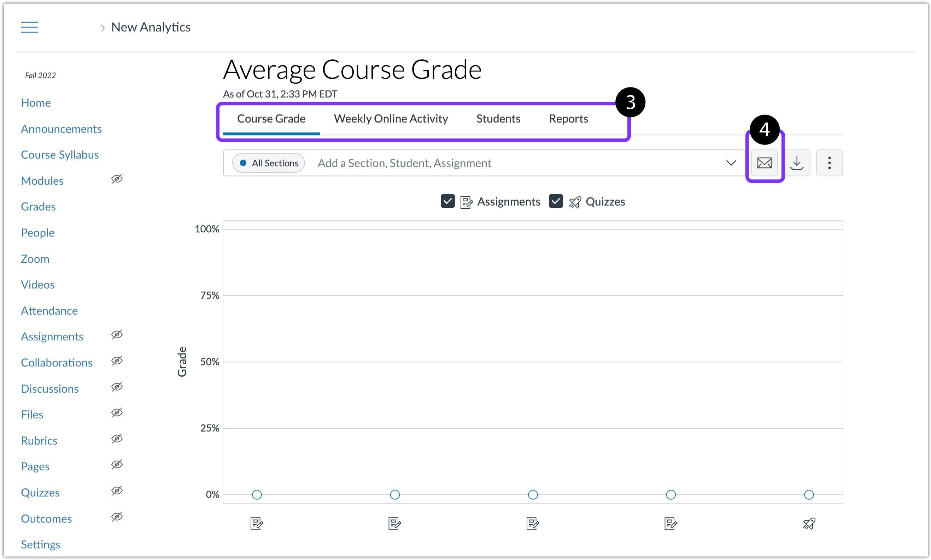Screen dimensions: 931x560
Task: Open the three-dot options menu icon
Action: [x=830, y=163]
